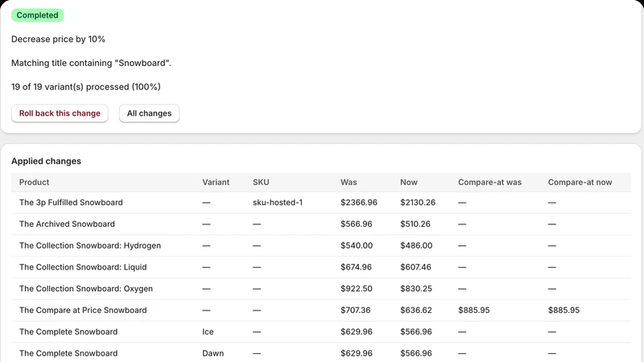Click the Variant column header
The image size is (644, 362).
tap(216, 183)
